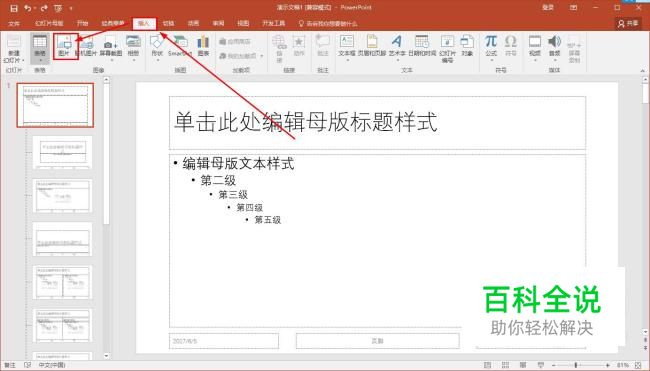Insert an Equation (公式) with pi icon
The width and height of the screenshot is (650, 371).
tap(491, 47)
